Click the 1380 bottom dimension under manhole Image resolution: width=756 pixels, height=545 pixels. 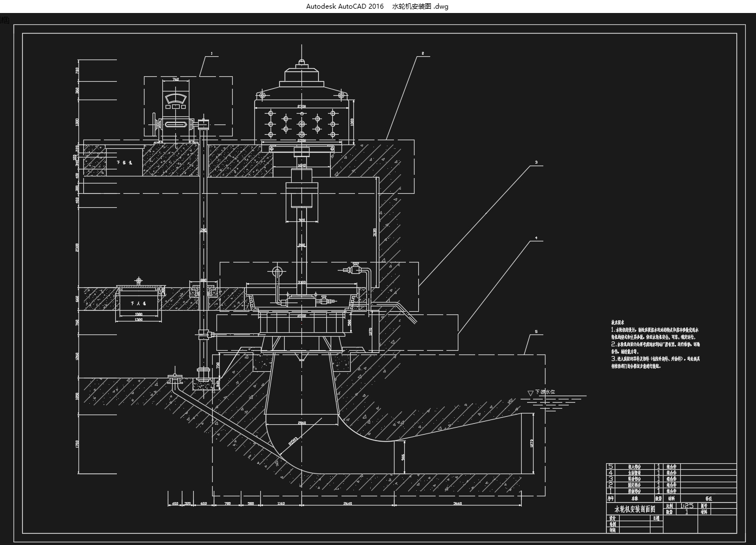[139, 320]
